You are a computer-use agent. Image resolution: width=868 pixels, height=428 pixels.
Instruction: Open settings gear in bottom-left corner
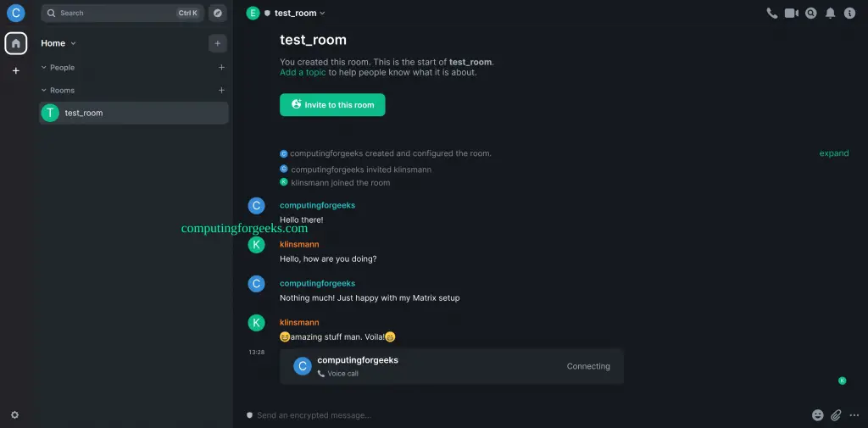point(15,414)
